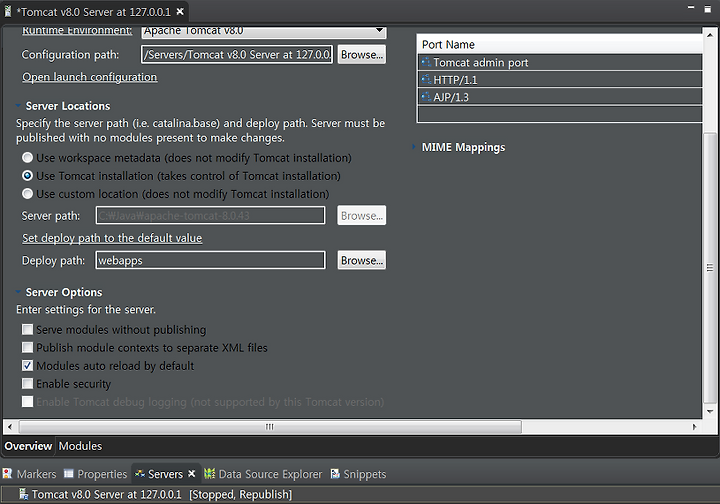720x504 pixels.
Task: Enable Serve modules without publishing
Action: point(28,330)
